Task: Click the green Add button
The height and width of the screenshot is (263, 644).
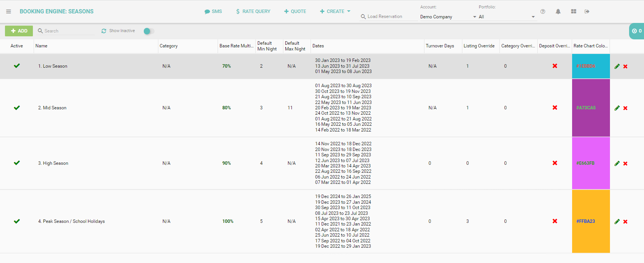Action: [19, 31]
